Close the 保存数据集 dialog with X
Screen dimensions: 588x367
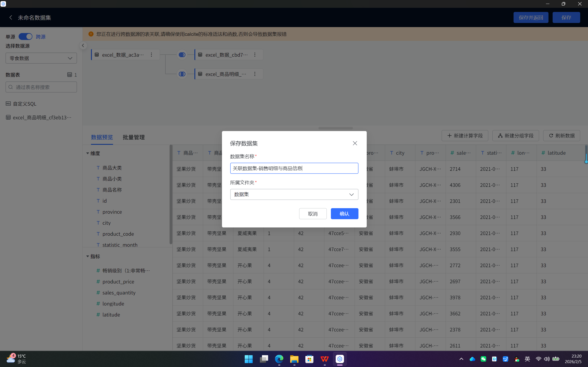[355, 143]
